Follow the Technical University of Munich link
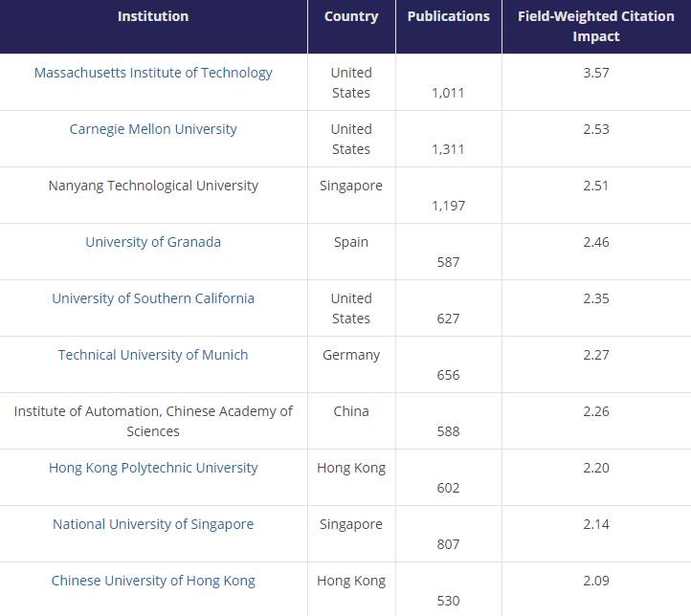The height and width of the screenshot is (616, 691). [x=153, y=355]
